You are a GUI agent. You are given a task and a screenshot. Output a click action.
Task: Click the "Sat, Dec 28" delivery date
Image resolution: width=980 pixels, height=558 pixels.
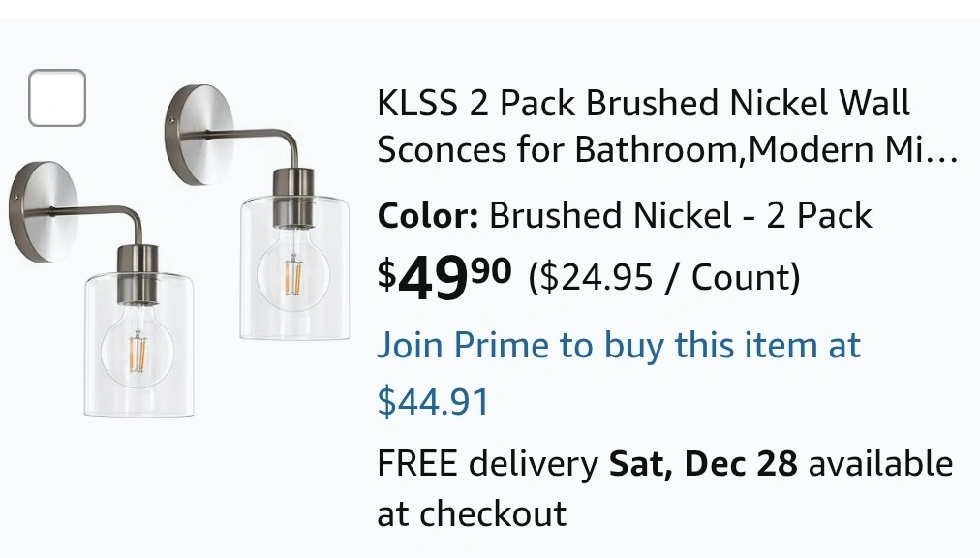[703, 464]
